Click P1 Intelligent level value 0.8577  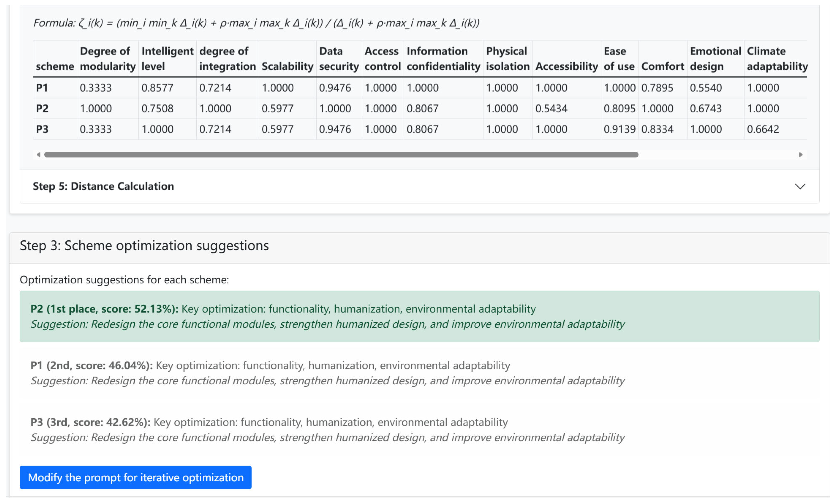[157, 88]
